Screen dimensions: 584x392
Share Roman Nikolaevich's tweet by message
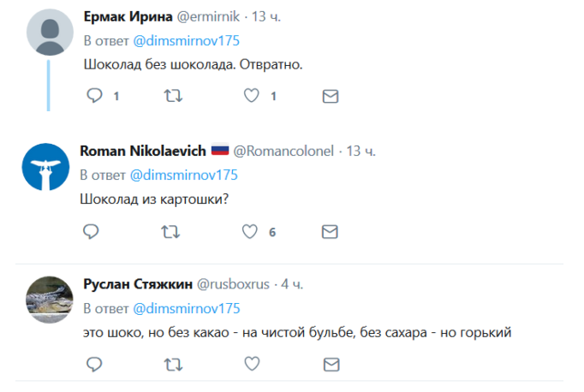click(x=330, y=231)
